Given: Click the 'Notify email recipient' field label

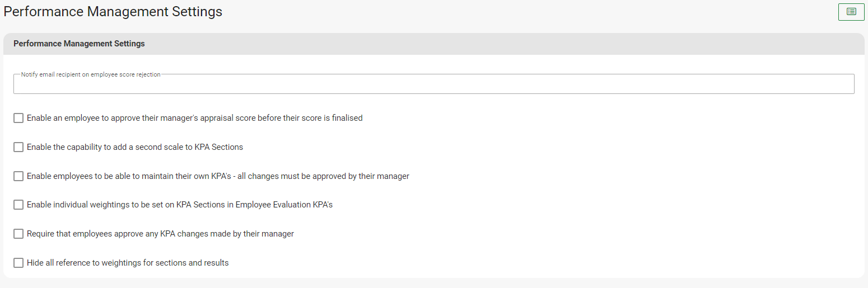Looking at the screenshot, I should [91, 74].
